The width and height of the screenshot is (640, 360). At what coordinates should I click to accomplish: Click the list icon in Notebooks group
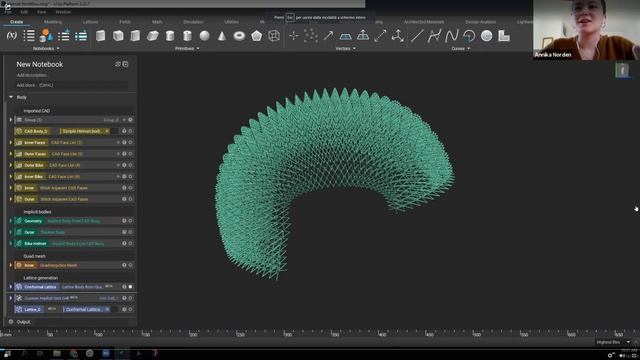[x=29, y=36]
